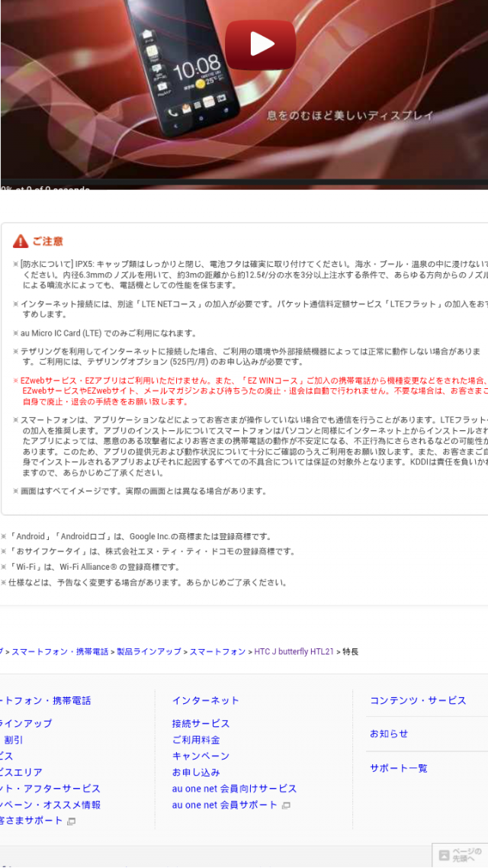Image resolution: width=488 pixels, height=868 pixels.
Task: Open お申し込み footer link
Action: 196,772
